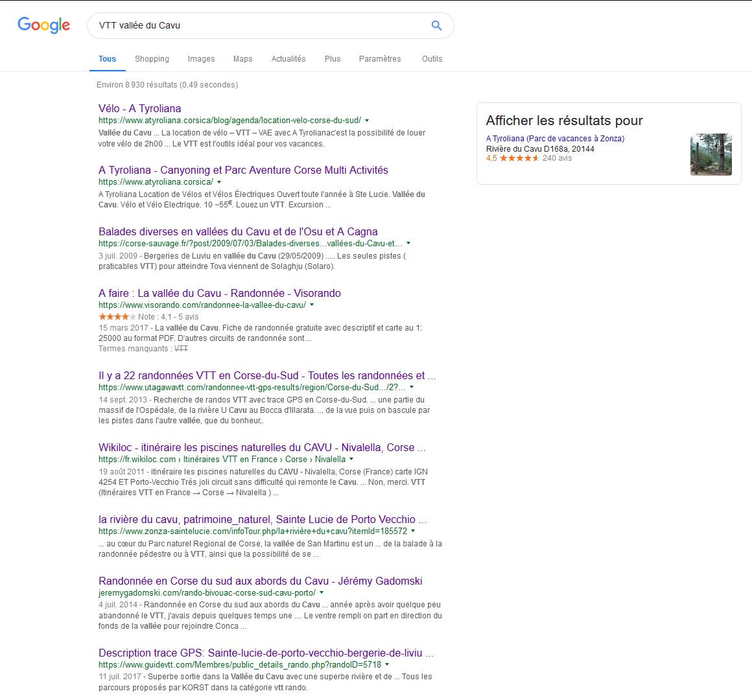752x700 pixels.
Task: Open Paramètres menu
Action: [380, 58]
